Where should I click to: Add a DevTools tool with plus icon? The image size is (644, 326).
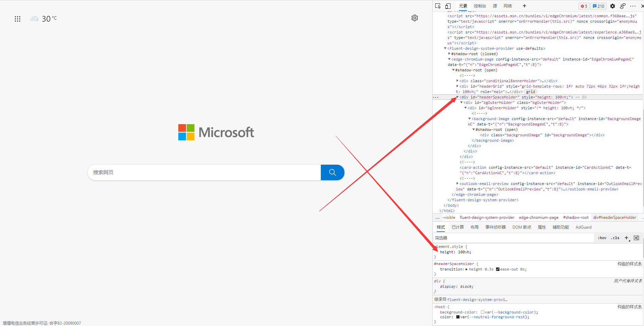524,6
